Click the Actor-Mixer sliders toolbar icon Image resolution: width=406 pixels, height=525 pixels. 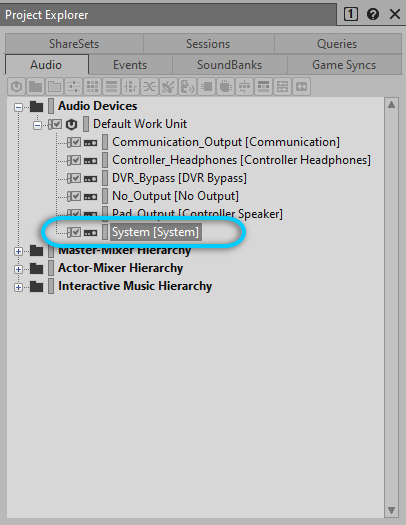tap(73, 87)
